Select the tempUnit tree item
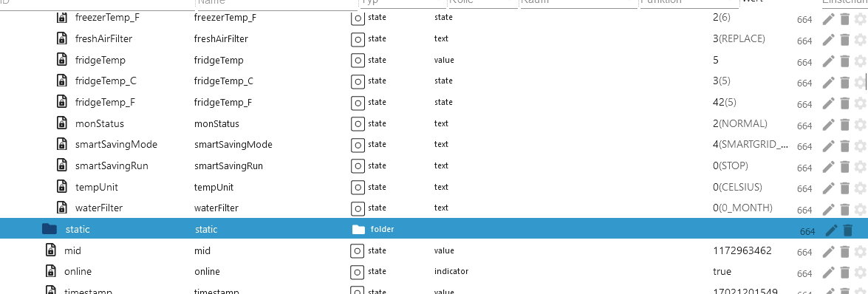868x294 pixels. click(x=96, y=187)
